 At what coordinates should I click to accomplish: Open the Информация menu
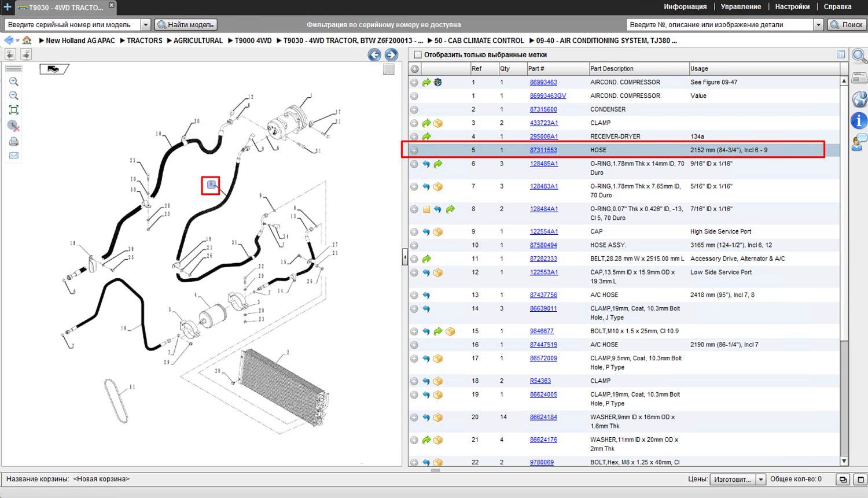(x=685, y=7)
